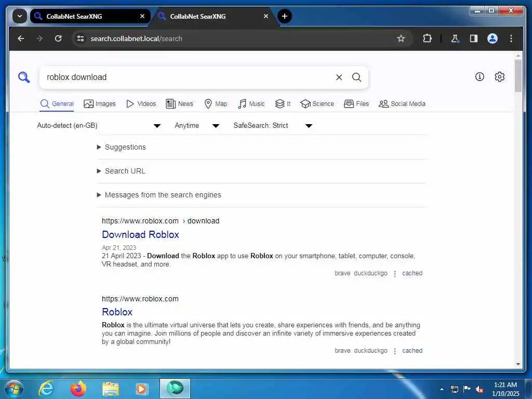Click the taskbar clock showing 1:21 AM
This screenshot has height=399, width=532.
point(506,389)
